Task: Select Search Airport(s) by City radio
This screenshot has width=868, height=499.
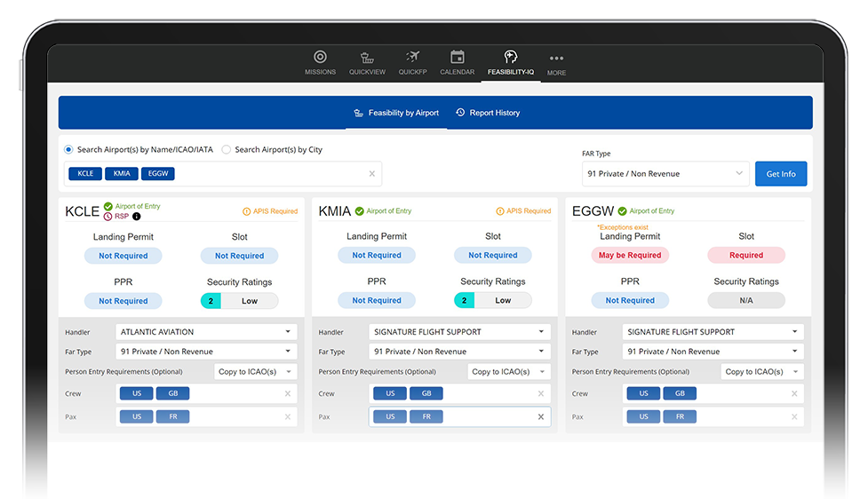Action: (226, 150)
